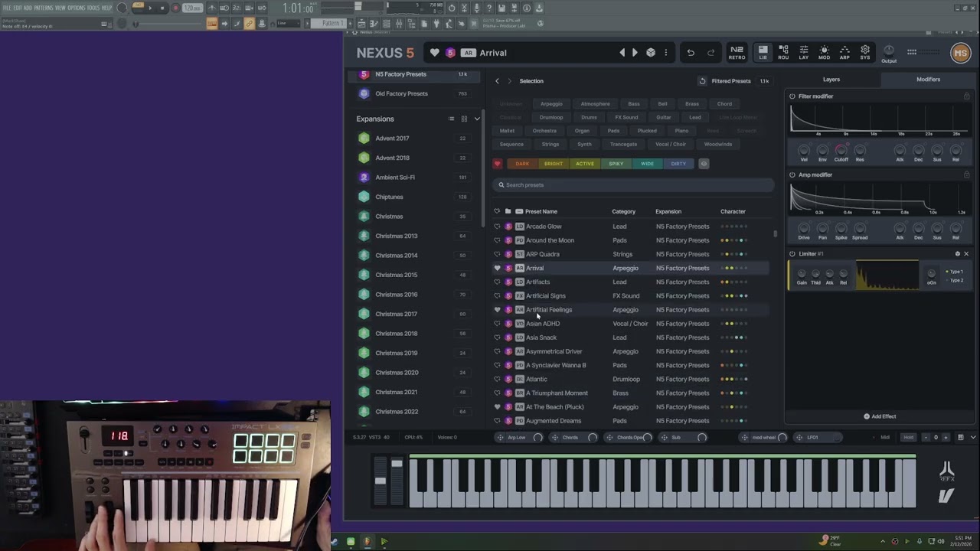Adjust the Gain knob on Limiter #1
The height and width of the screenshot is (551, 980).
pos(802,273)
